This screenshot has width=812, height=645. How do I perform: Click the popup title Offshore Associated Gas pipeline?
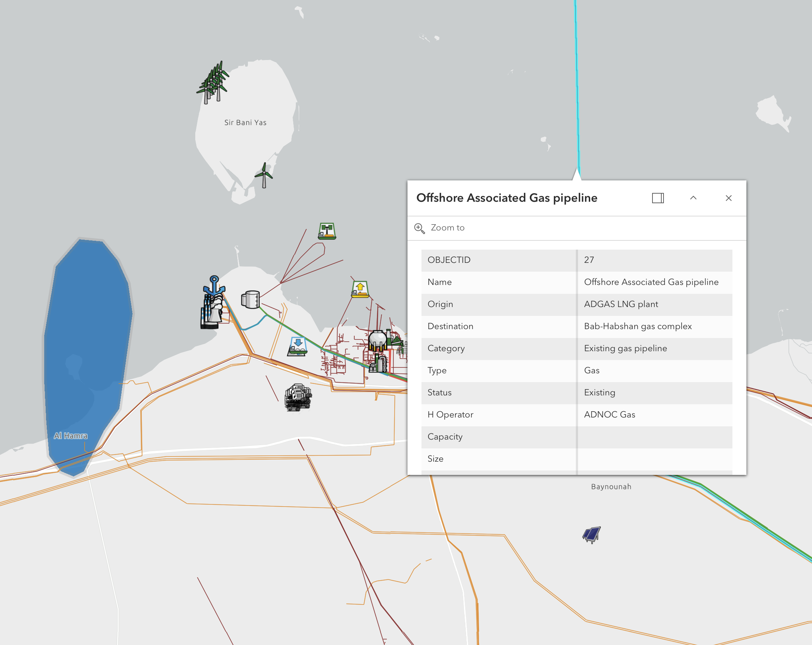pyautogui.click(x=507, y=198)
